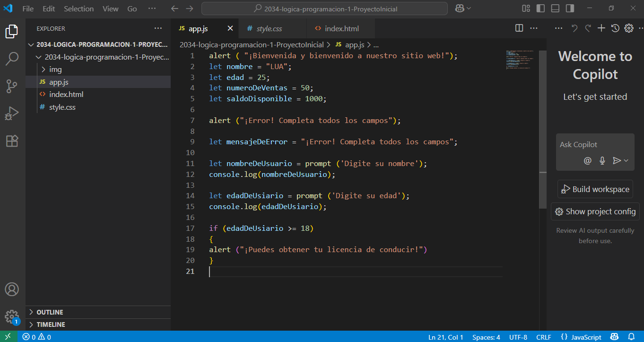Toggle the primary side bar
Screen dimensions: 644x342
541,9
